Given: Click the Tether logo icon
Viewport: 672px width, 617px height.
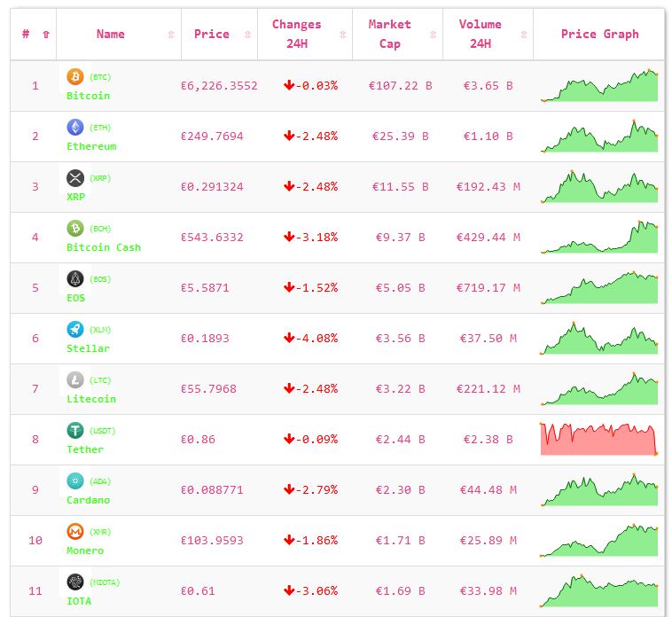Looking at the screenshot, I should (75, 431).
